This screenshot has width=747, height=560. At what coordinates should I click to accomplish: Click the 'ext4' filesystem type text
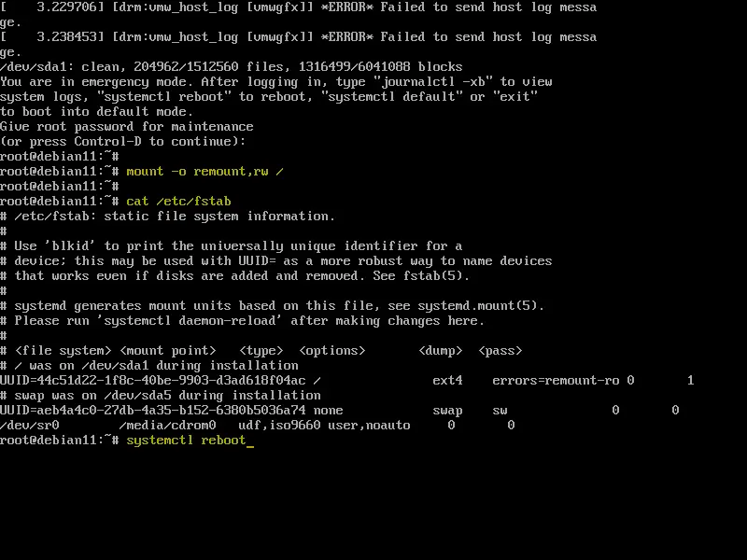click(447, 381)
